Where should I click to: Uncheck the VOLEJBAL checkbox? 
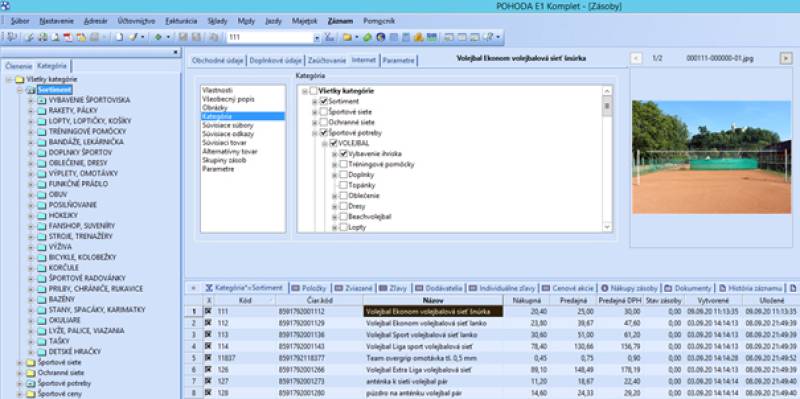pyautogui.click(x=333, y=143)
